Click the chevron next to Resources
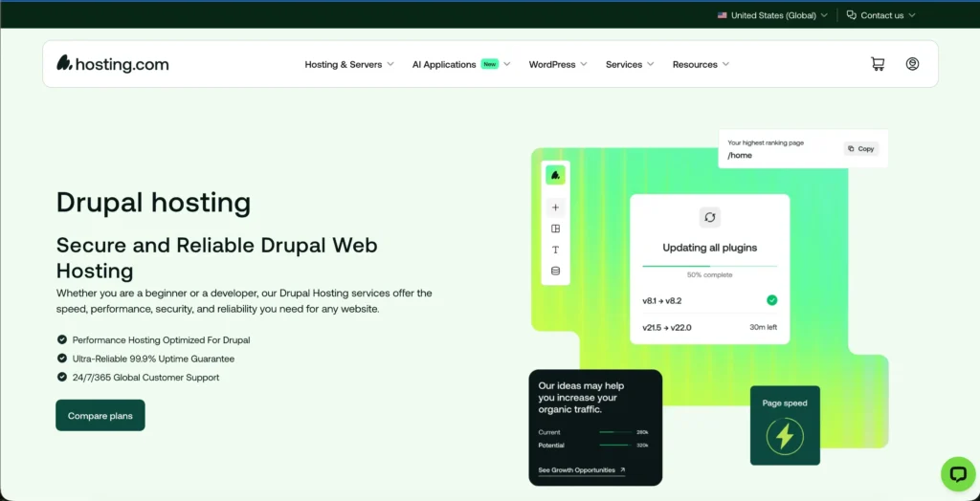The image size is (980, 501). [725, 64]
